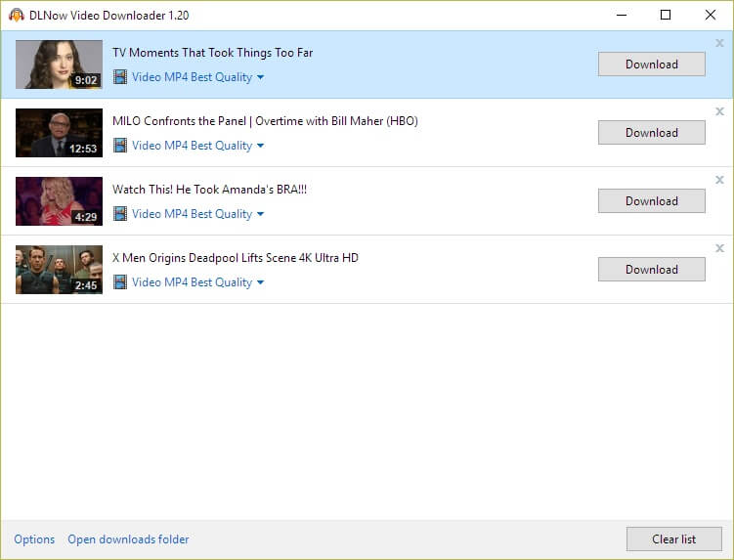The width and height of the screenshot is (734, 560).
Task: Click film icon for X Men Deadpool video
Action: 120,281
